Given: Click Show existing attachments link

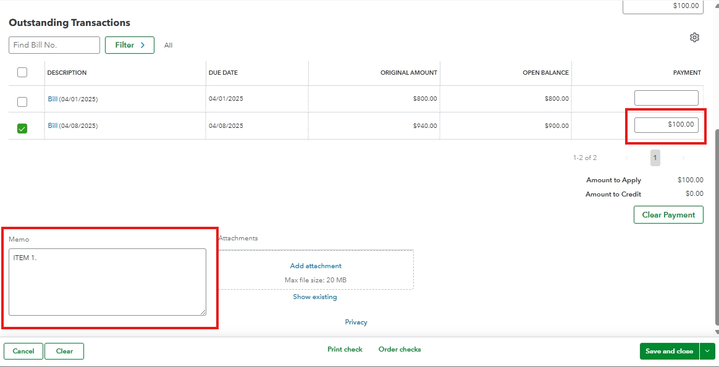Looking at the screenshot, I should 315,297.
